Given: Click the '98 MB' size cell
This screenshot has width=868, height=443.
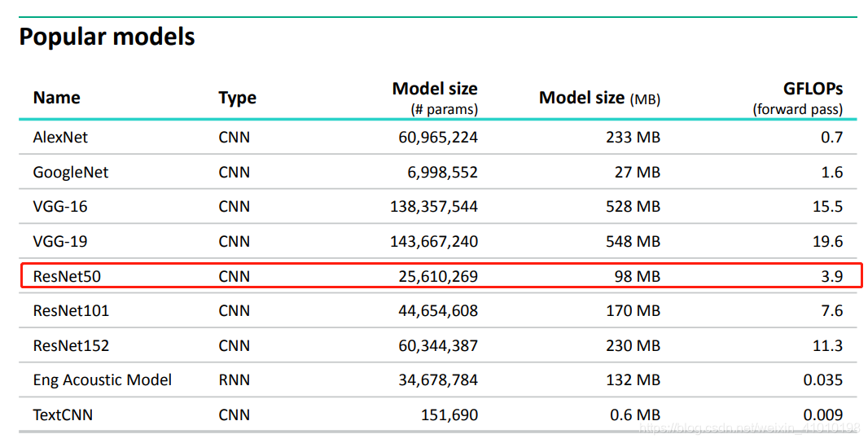Looking at the screenshot, I should 638,276.
